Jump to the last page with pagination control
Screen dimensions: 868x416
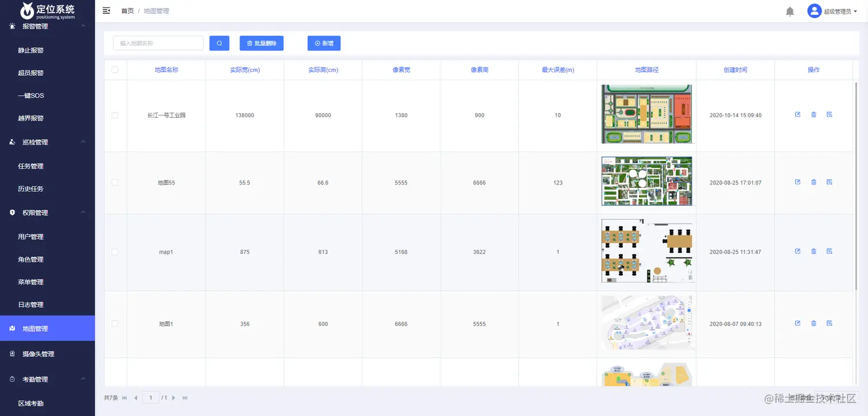coord(185,397)
